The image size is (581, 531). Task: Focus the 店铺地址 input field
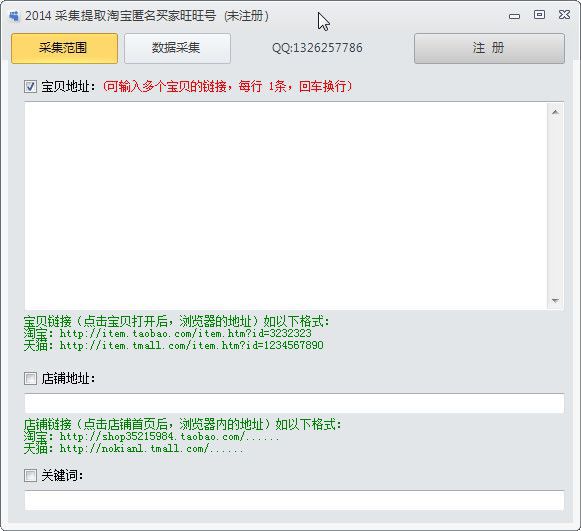click(x=294, y=404)
